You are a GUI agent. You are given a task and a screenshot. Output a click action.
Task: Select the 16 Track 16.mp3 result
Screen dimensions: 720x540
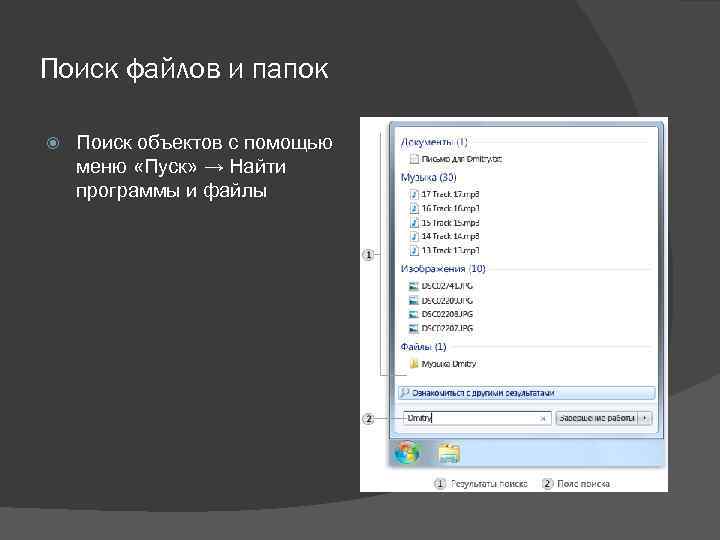pyautogui.click(x=444, y=208)
